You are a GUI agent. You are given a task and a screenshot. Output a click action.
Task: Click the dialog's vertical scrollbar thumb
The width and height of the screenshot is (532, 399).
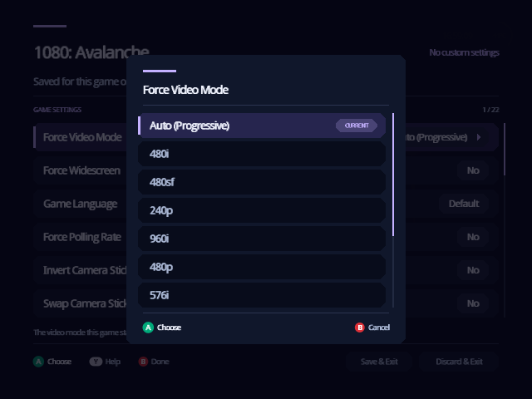pos(393,175)
